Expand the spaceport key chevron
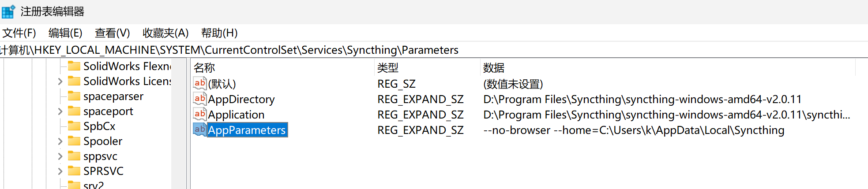This screenshot has height=189, width=868. [60, 111]
